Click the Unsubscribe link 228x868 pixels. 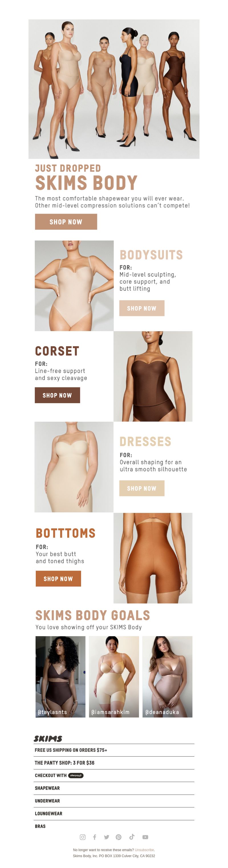tap(144, 850)
